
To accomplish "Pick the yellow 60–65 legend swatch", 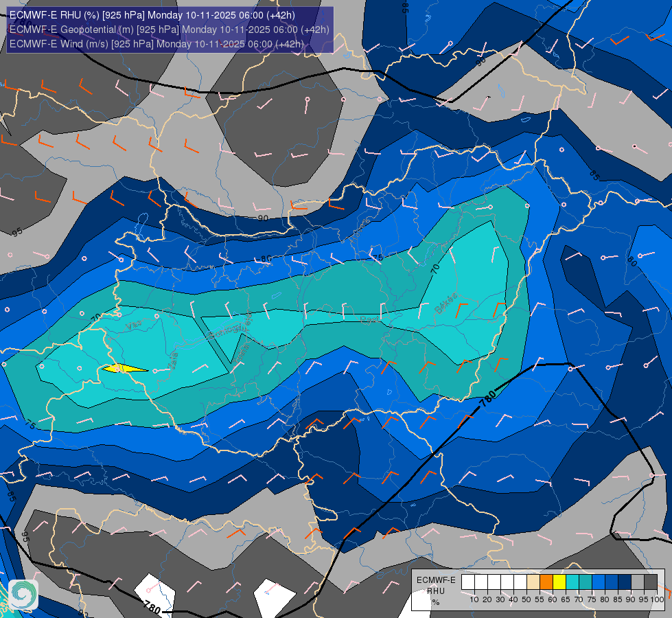I will coord(559,582).
